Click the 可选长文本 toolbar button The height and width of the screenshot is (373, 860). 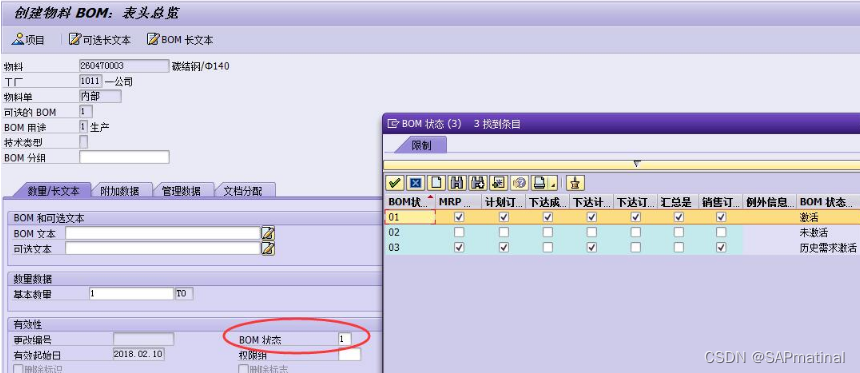point(100,40)
